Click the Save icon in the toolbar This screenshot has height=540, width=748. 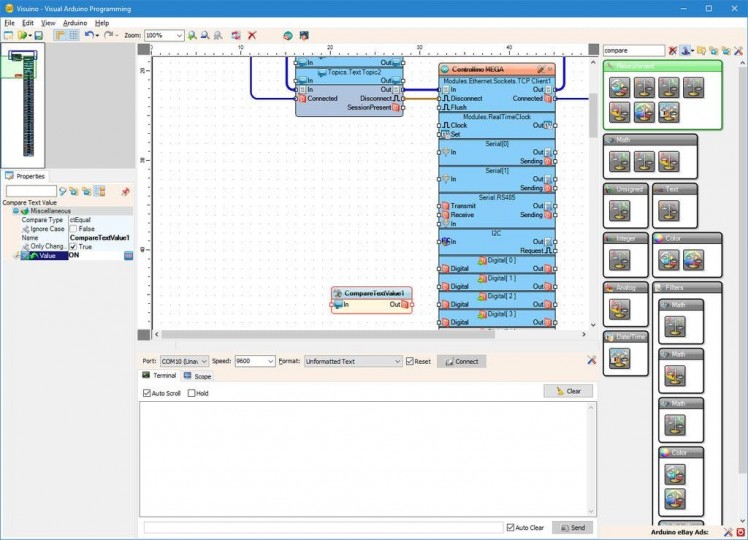tap(39, 35)
